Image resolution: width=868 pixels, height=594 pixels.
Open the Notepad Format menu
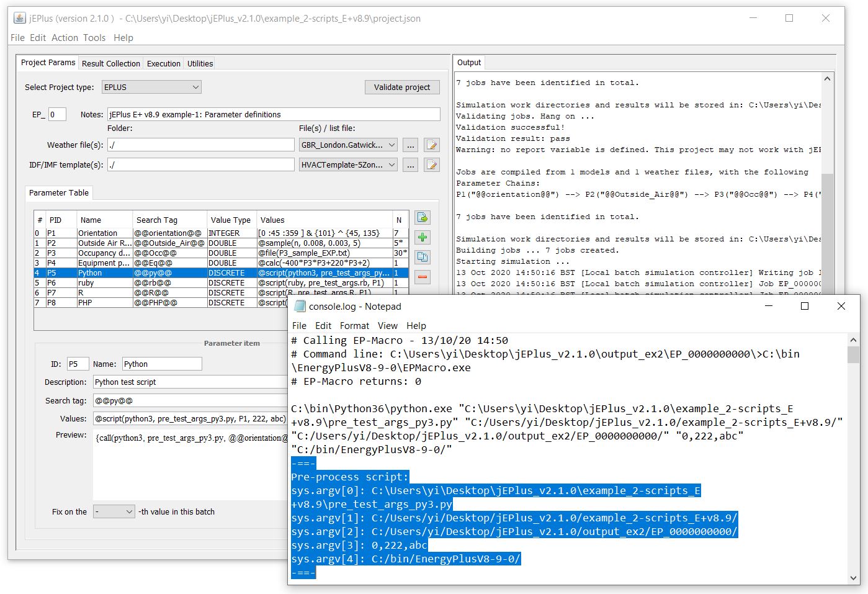[x=354, y=325]
